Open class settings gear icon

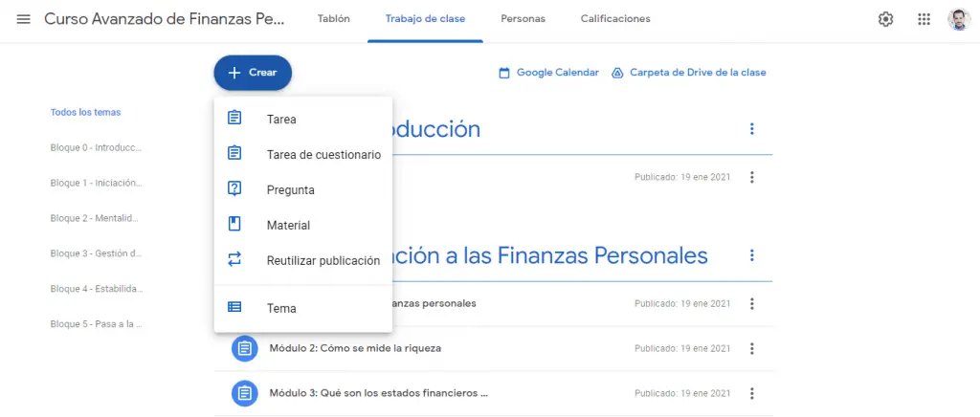coord(885,19)
